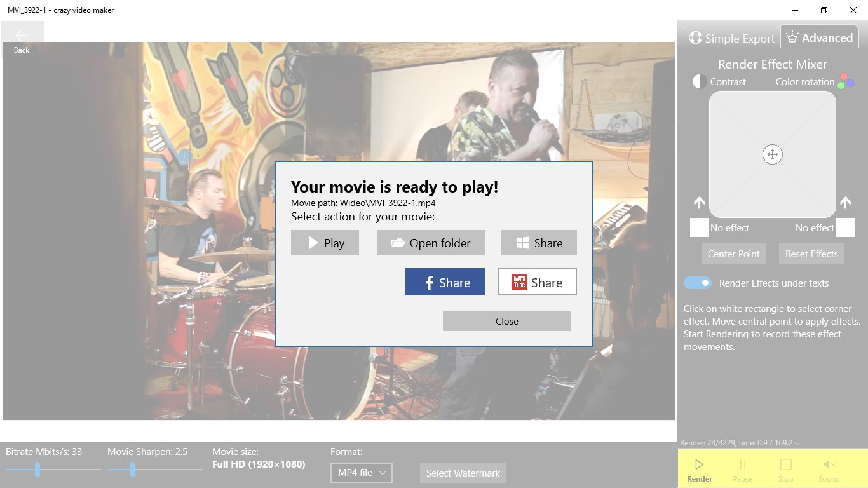Image resolution: width=868 pixels, height=488 pixels.
Task: Switch to the Simple Export tab
Action: click(732, 37)
